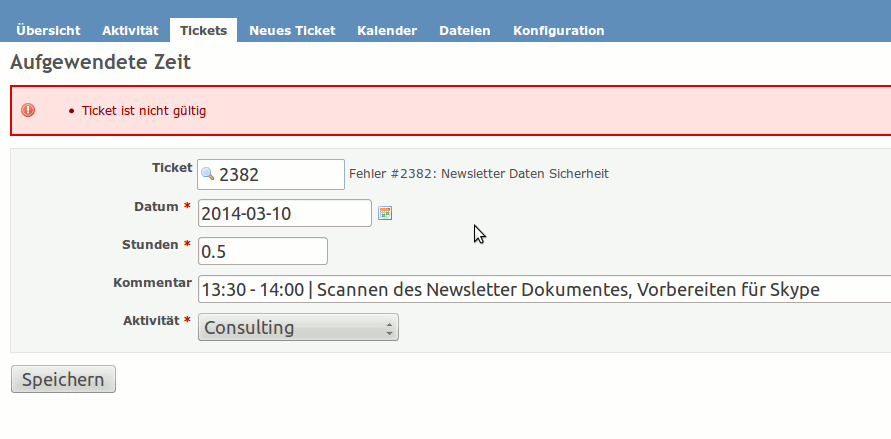Click the red error exclamation icon
Screen dimensions: 891x439
[28, 110]
